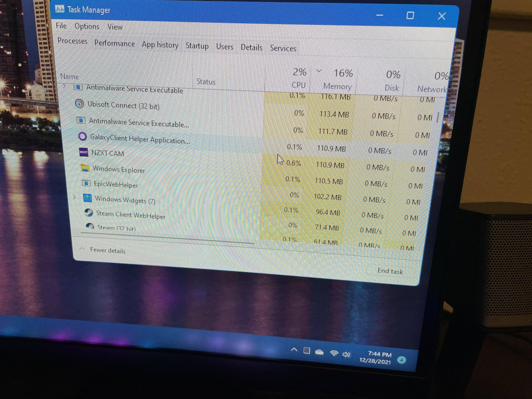
Task: Expand the top Antimalware Service Executable row
Action: point(64,86)
